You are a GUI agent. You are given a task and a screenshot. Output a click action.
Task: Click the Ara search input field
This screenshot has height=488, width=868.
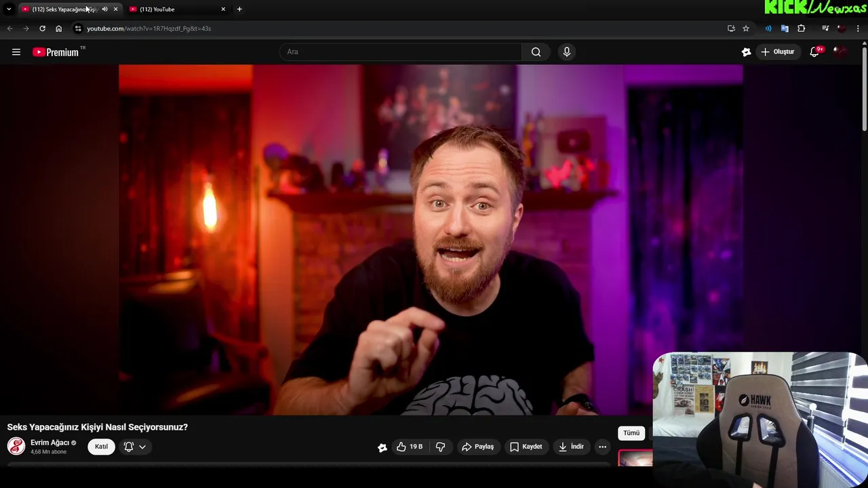[400, 52]
